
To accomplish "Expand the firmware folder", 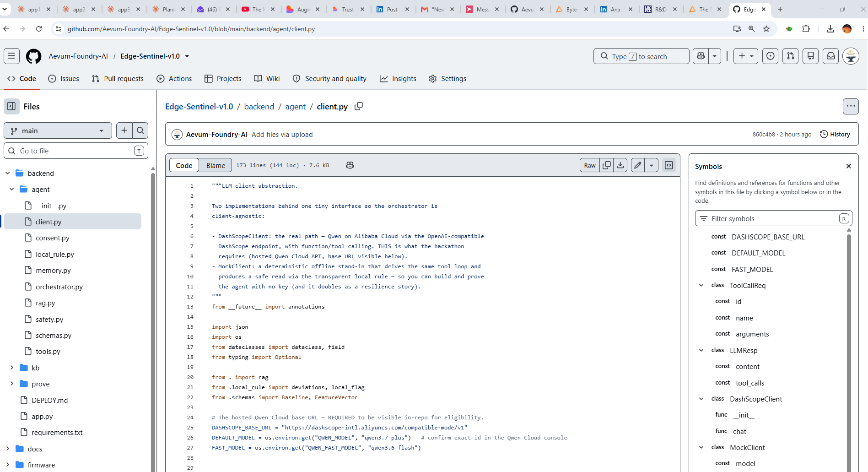I will click(7, 465).
